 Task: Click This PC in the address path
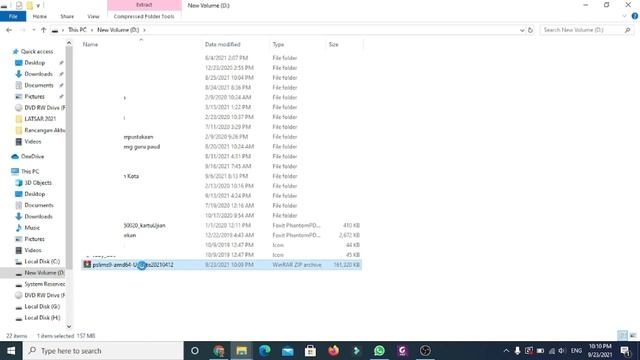click(77, 30)
